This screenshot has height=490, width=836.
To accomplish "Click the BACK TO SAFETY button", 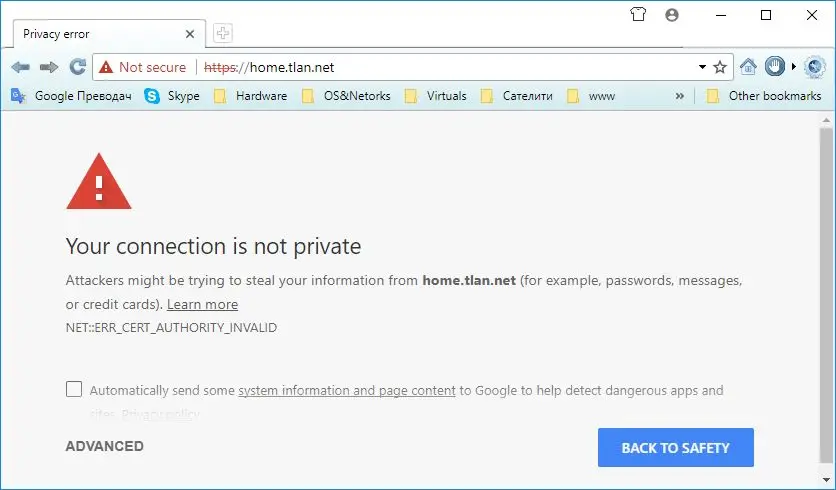I will coord(675,448).
